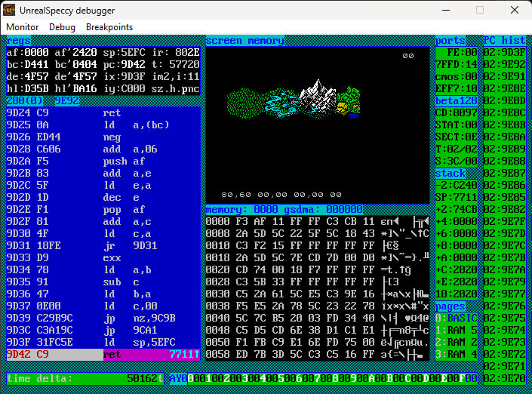
Task: Select disassembly line 9D37 ld c,00
Action: tap(103, 306)
